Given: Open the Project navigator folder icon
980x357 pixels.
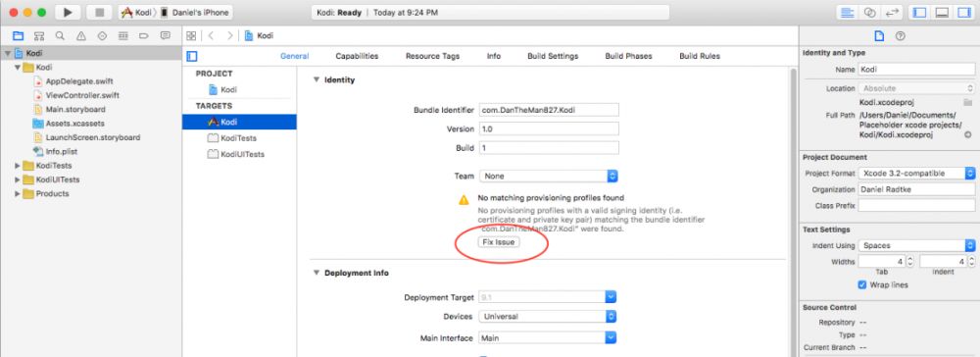Looking at the screenshot, I should tap(18, 35).
